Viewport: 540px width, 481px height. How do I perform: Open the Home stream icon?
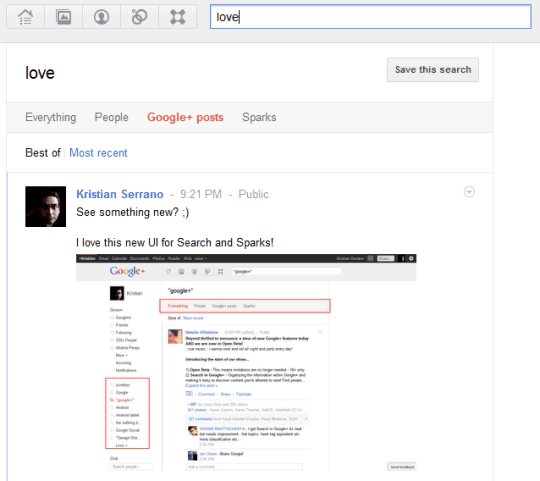[25, 17]
